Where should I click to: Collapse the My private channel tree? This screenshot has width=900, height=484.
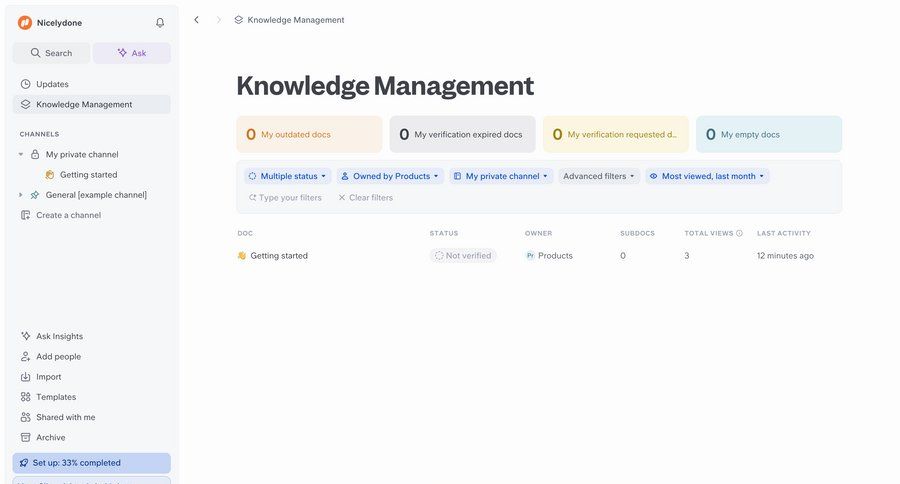21,155
